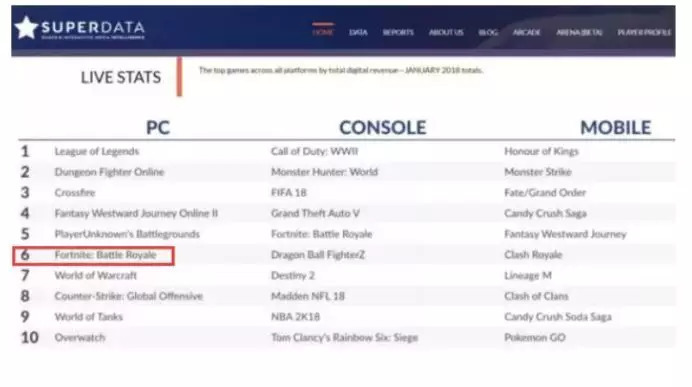Open Arena (Beta) in the navigation

tap(579, 32)
